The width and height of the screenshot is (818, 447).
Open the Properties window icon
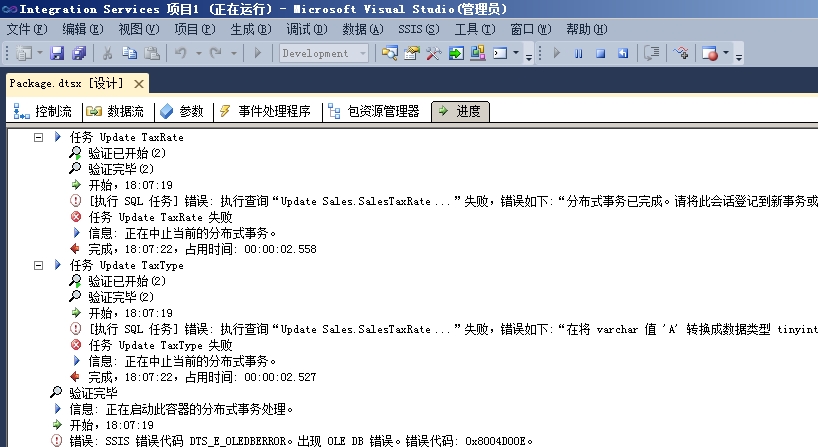click(412, 53)
